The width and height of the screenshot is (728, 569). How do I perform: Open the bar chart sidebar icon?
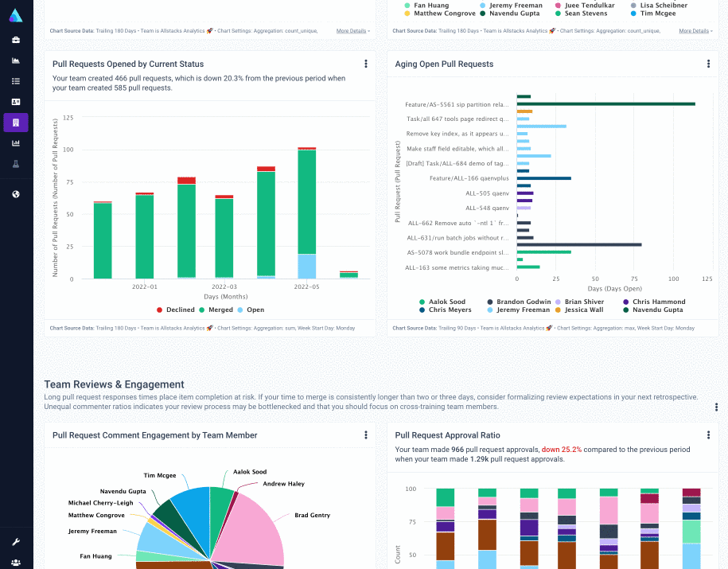tap(16, 143)
